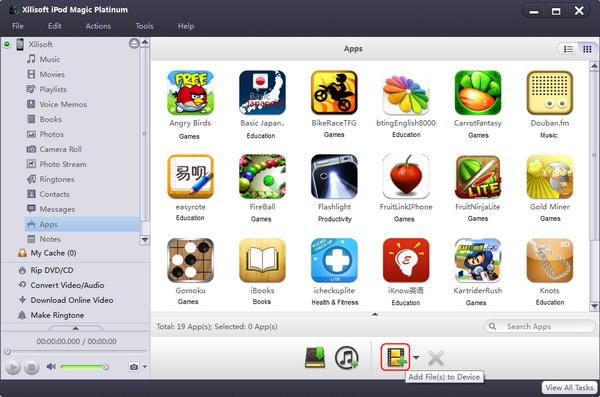The height and width of the screenshot is (397, 600).
Task: Click Convert Video/Audio
Action: (67, 285)
